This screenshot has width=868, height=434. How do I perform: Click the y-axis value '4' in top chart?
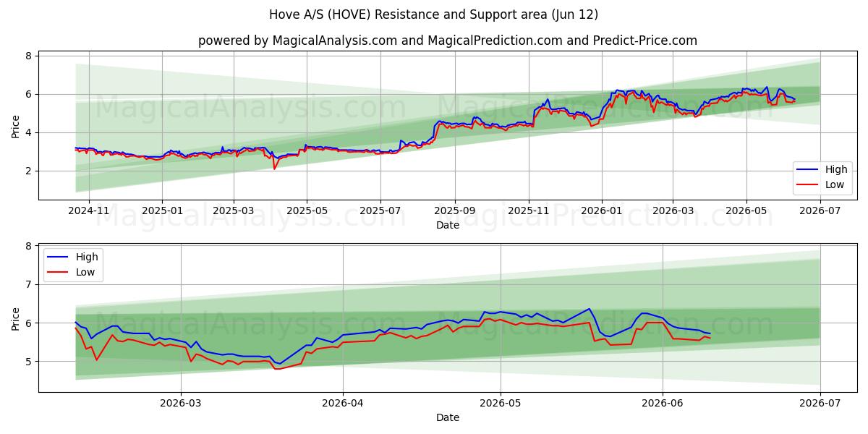coord(30,132)
